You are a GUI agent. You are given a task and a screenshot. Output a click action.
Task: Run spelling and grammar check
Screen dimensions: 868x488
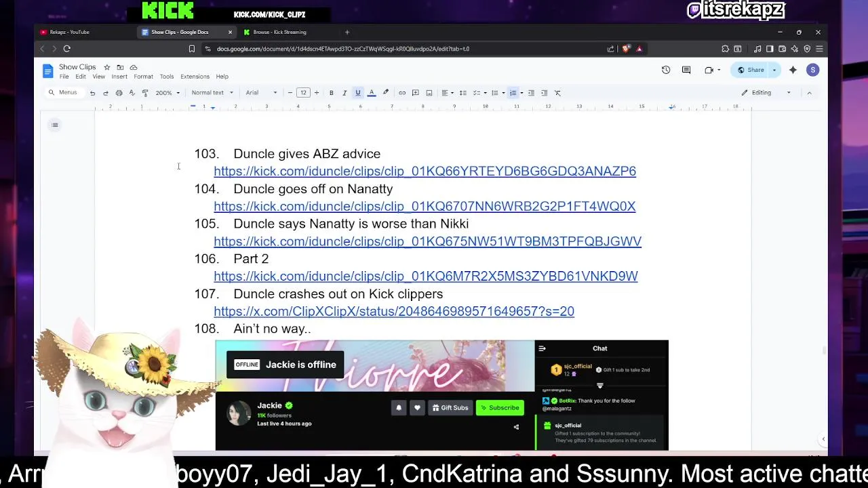click(132, 93)
